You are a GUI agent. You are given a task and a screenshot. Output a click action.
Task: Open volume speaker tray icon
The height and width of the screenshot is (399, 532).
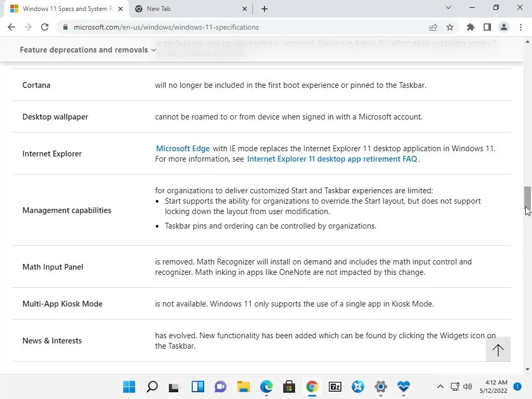pos(468,387)
